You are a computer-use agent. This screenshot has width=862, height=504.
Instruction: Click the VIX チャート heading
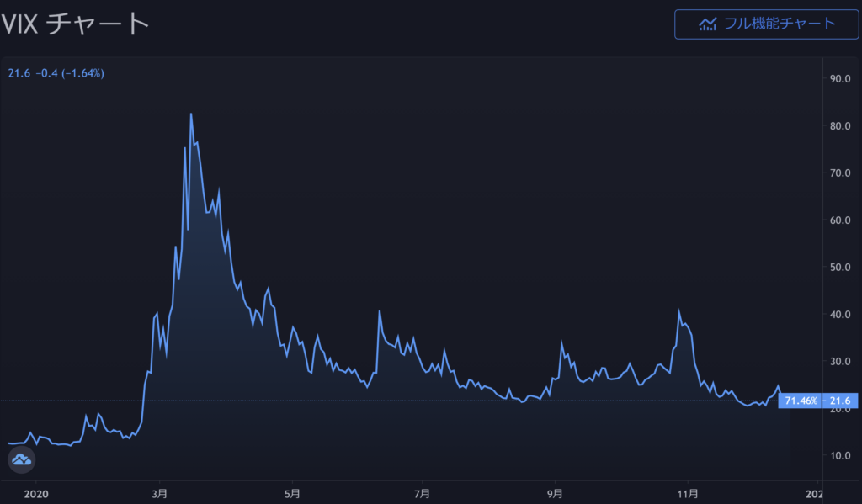[x=76, y=24]
